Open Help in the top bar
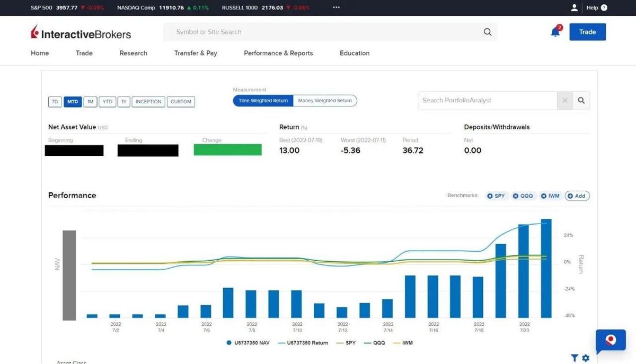 pyautogui.click(x=596, y=8)
